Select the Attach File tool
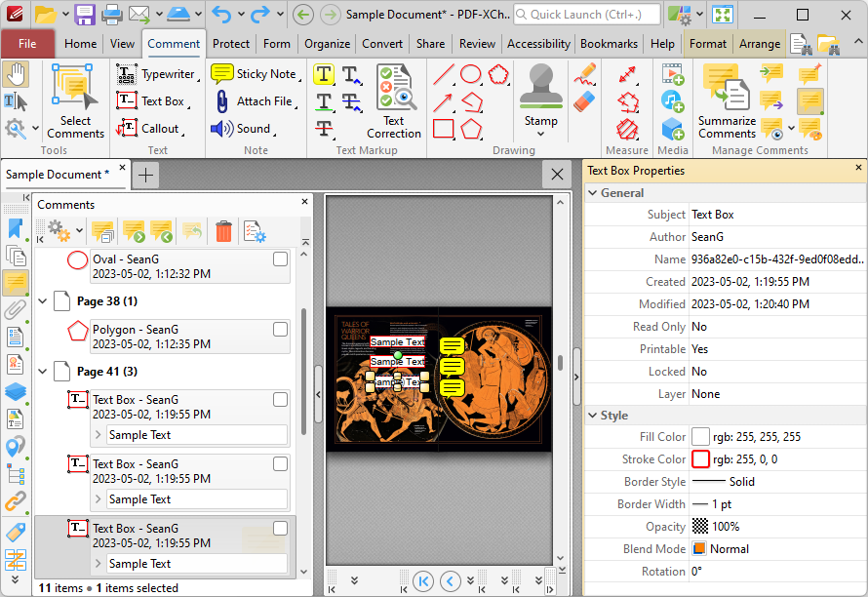The width and height of the screenshot is (868, 597). (255, 101)
